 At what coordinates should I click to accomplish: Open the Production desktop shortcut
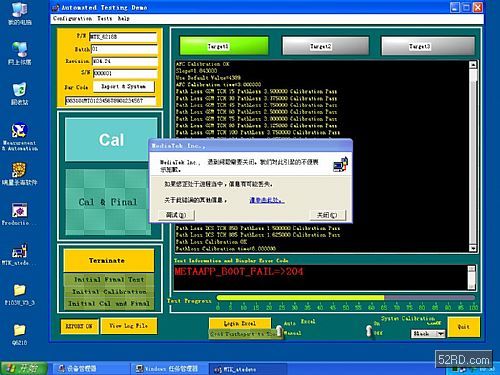click(x=19, y=213)
